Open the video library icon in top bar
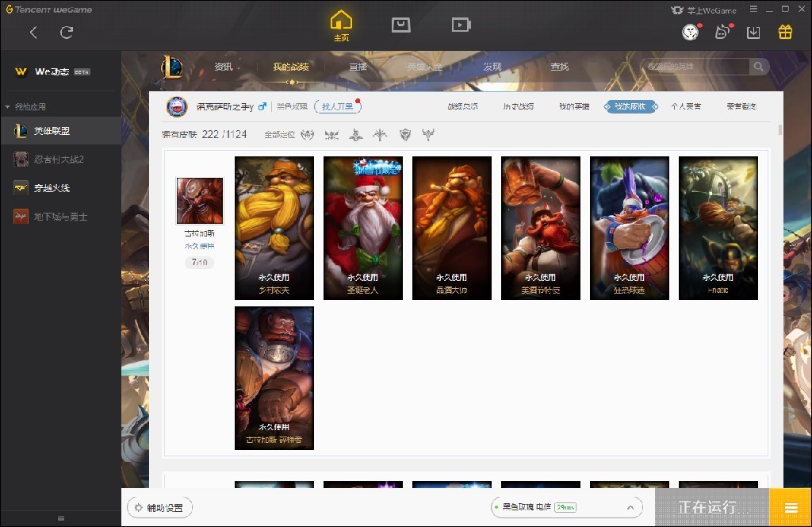812x527 pixels. click(x=461, y=25)
